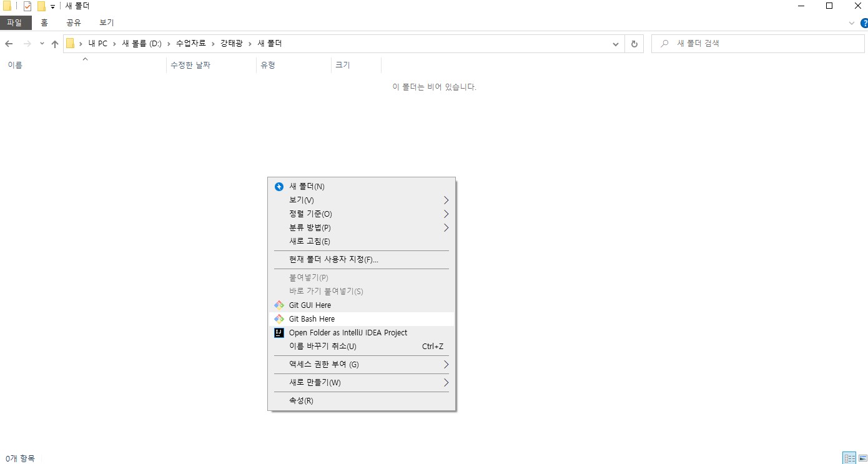
Task: Sort by 유형 column header
Action: pyautogui.click(x=293, y=65)
